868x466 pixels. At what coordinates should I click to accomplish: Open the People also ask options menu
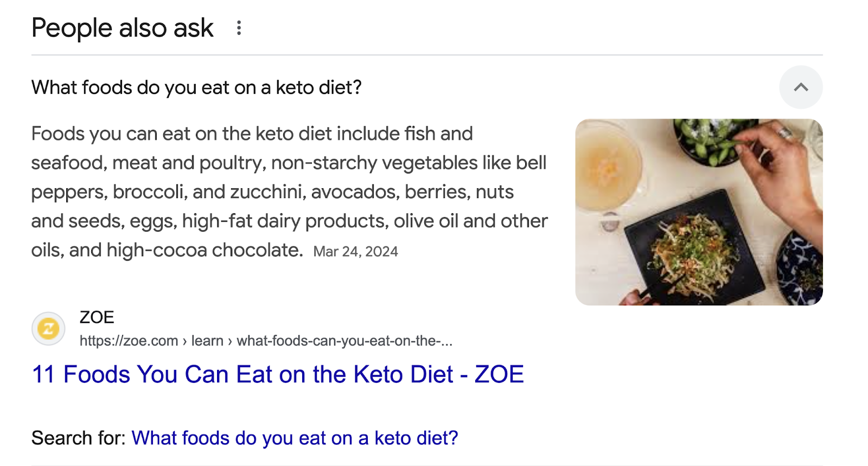pos(239,28)
